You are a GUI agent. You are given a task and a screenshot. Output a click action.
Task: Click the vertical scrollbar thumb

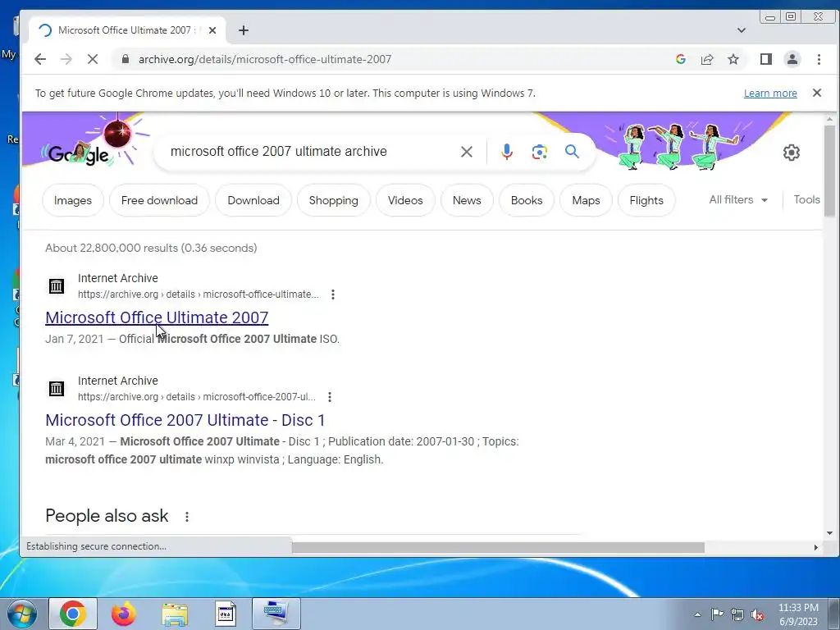829,171
